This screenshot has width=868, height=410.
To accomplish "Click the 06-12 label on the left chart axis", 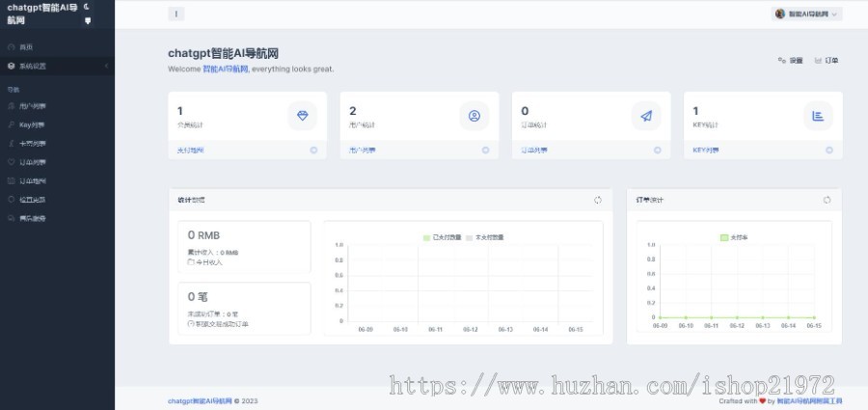I will [471, 329].
